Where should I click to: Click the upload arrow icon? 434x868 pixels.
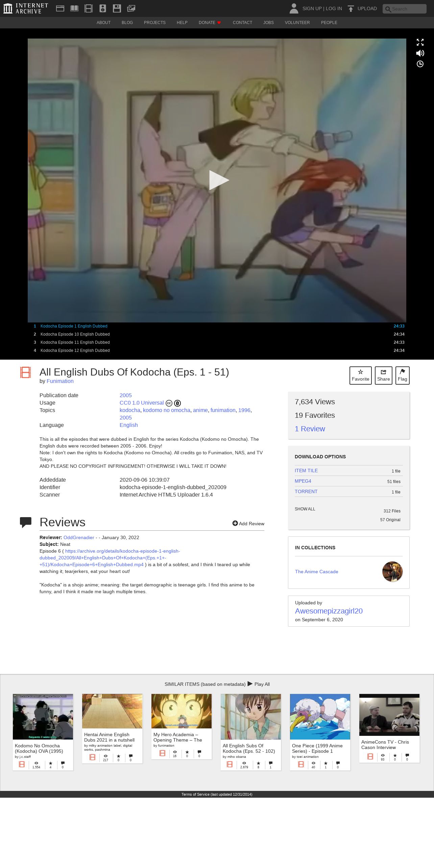point(351,8)
